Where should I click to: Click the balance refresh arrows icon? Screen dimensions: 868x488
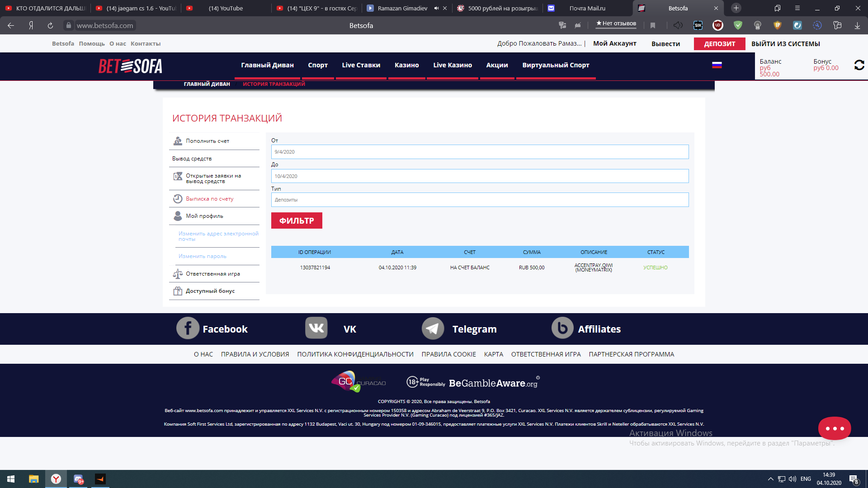click(859, 65)
